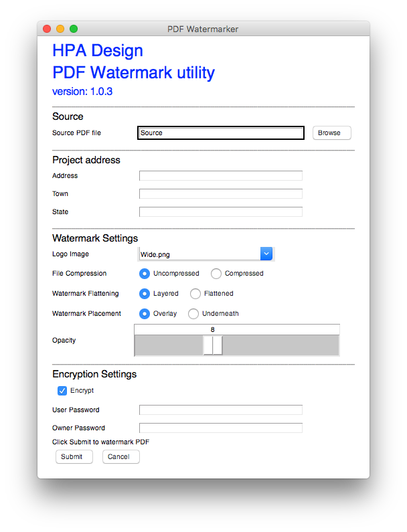Click the Owner Password field
Viewport: 407px width, 532px height.
(221, 428)
